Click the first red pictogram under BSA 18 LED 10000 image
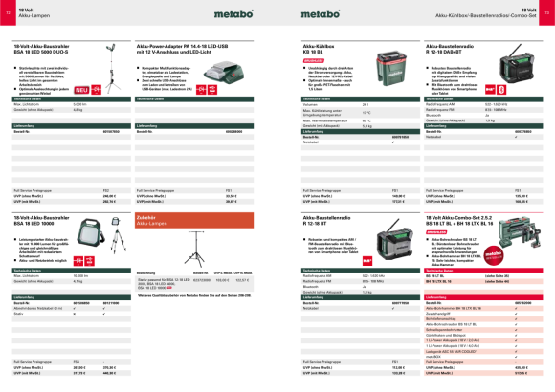 (x=78, y=261)
